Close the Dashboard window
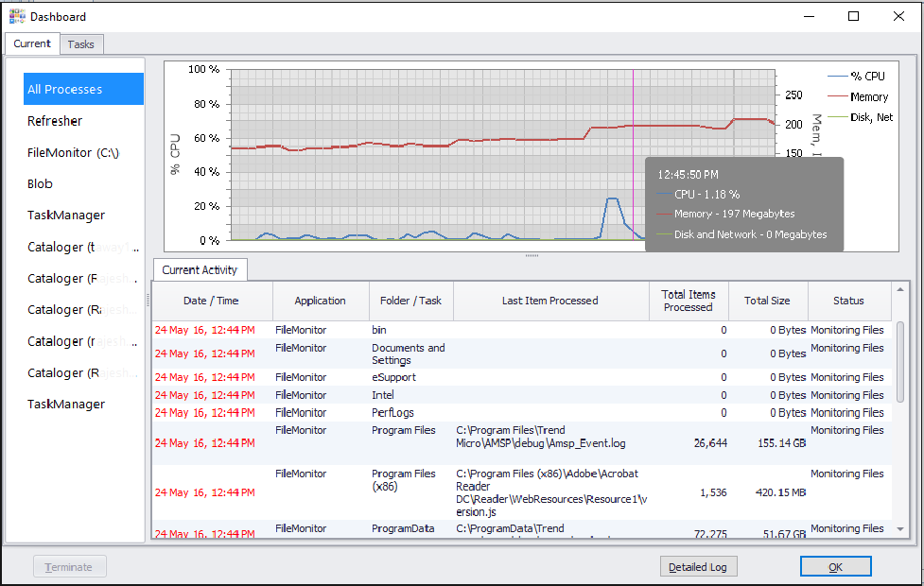This screenshot has width=924, height=586. [898, 16]
